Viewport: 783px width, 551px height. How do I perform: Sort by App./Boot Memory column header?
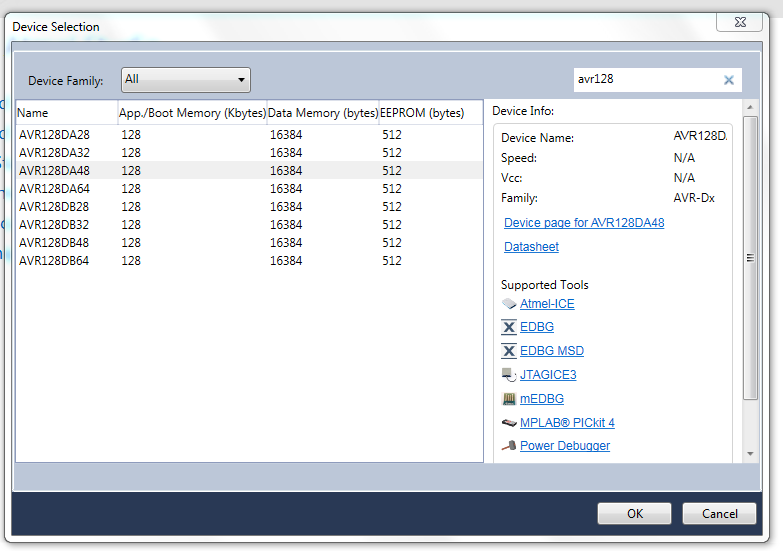pyautogui.click(x=192, y=113)
